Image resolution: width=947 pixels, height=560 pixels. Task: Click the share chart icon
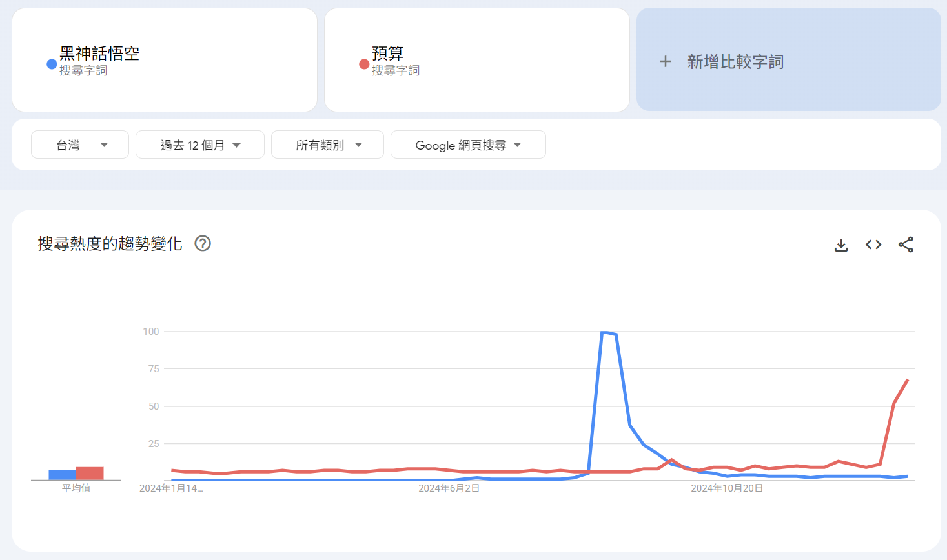(906, 245)
